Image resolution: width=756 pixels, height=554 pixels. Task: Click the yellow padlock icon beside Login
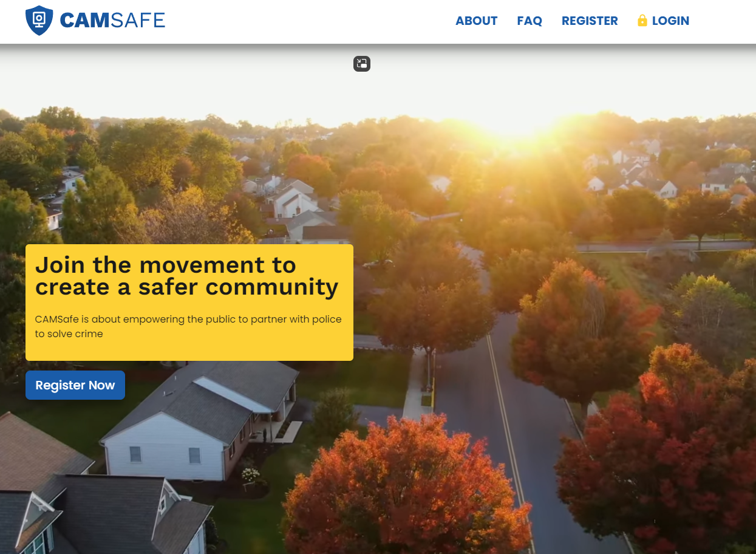[642, 21]
